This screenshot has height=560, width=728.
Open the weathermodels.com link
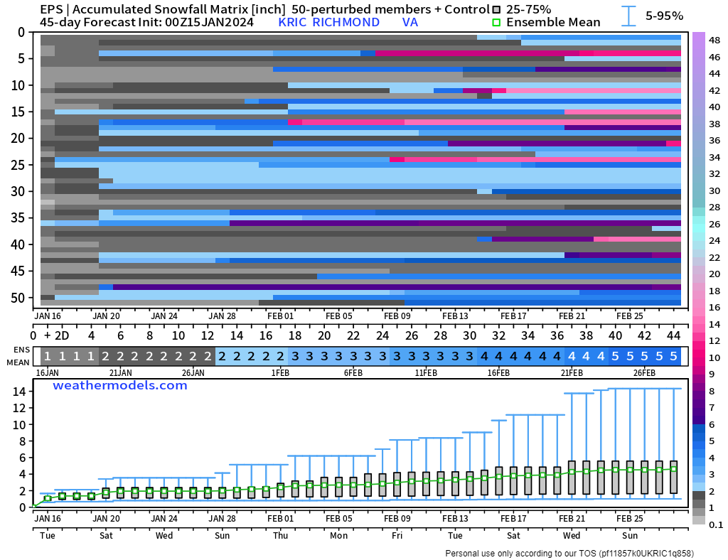click(x=119, y=386)
